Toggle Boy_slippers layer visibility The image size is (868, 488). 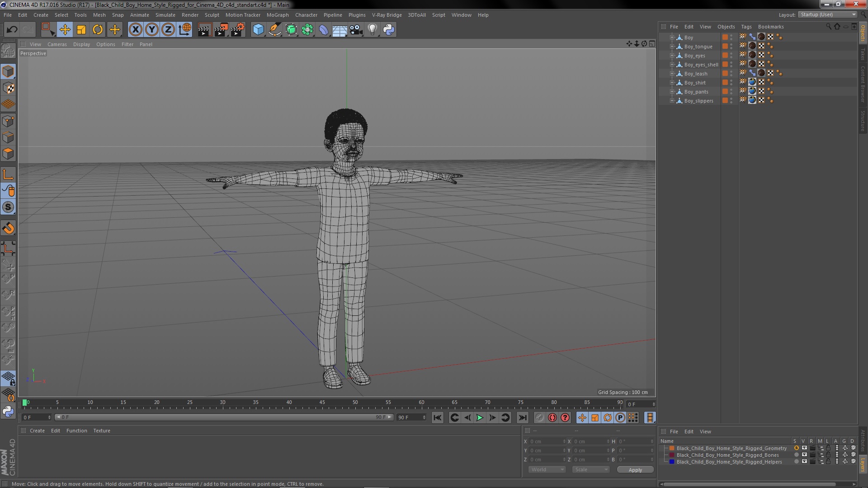pyautogui.click(x=731, y=99)
